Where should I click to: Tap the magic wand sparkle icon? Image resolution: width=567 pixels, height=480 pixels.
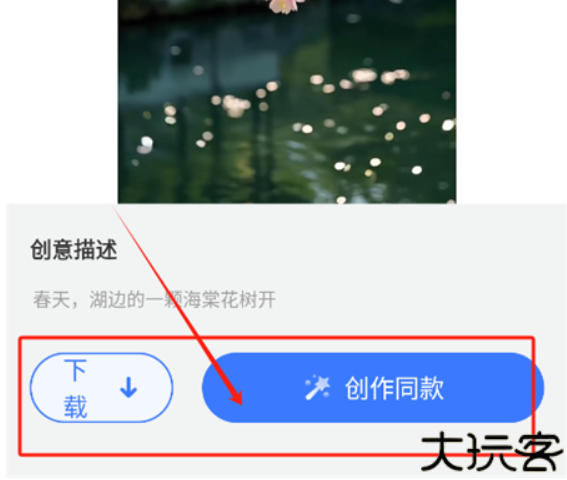pyautogui.click(x=317, y=387)
